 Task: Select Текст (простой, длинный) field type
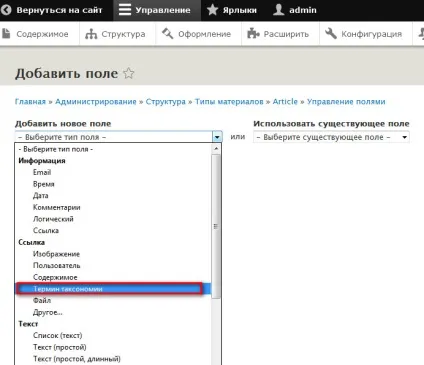(x=77, y=359)
